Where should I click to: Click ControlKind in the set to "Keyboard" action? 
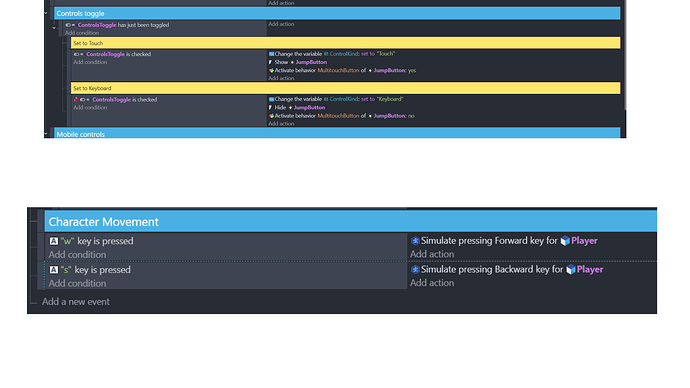[x=344, y=99]
